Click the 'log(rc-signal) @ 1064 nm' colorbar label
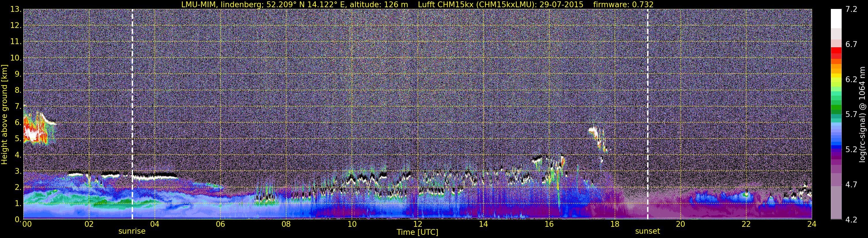 point(862,115)
